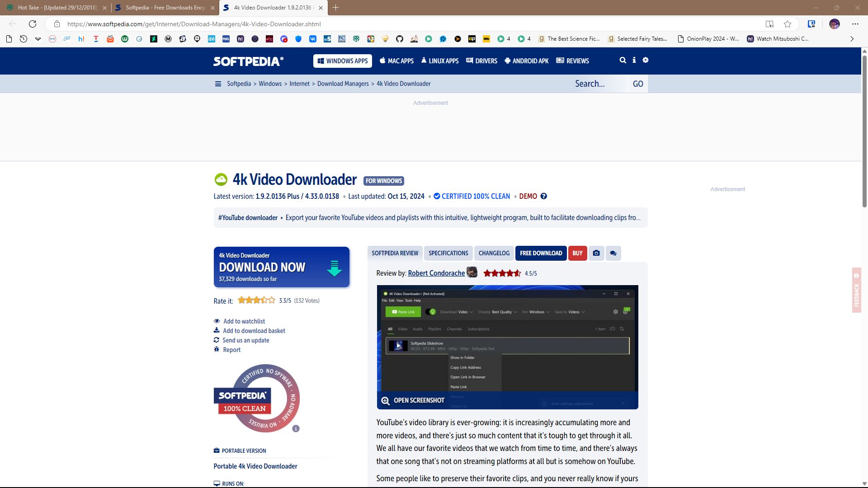Viewport: 868px width, 488px height.
Task: Open Softpedia settings gear icon
Action: pyautogui.click(x=646, y=60)
